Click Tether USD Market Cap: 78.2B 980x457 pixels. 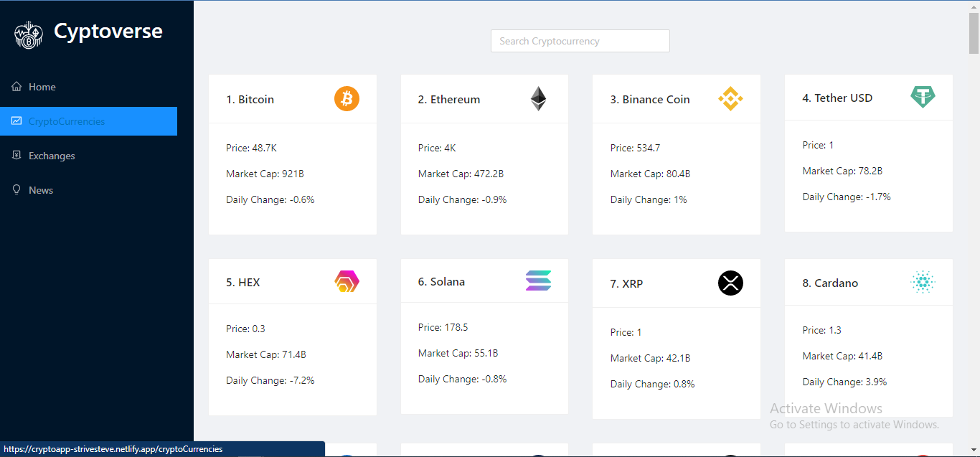(x=842, y=171)
